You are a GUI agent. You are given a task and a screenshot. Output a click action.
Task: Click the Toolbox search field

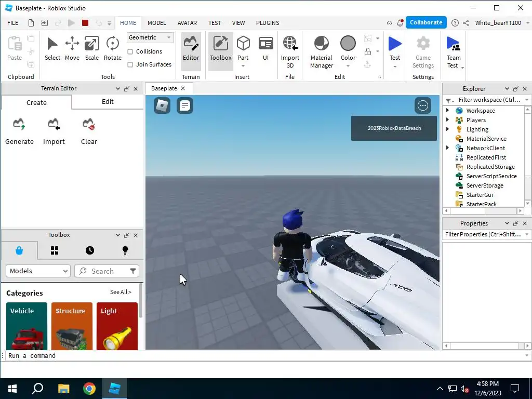[x=103, y=271]
